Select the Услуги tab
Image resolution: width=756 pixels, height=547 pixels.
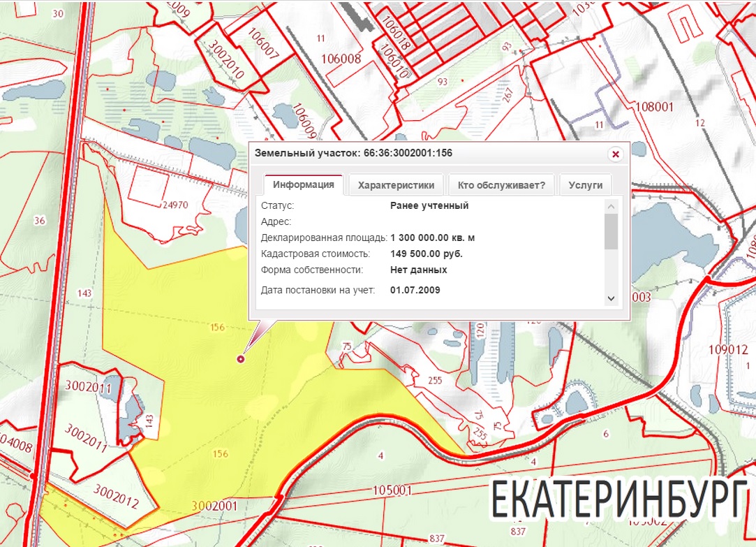coord(586,185)
